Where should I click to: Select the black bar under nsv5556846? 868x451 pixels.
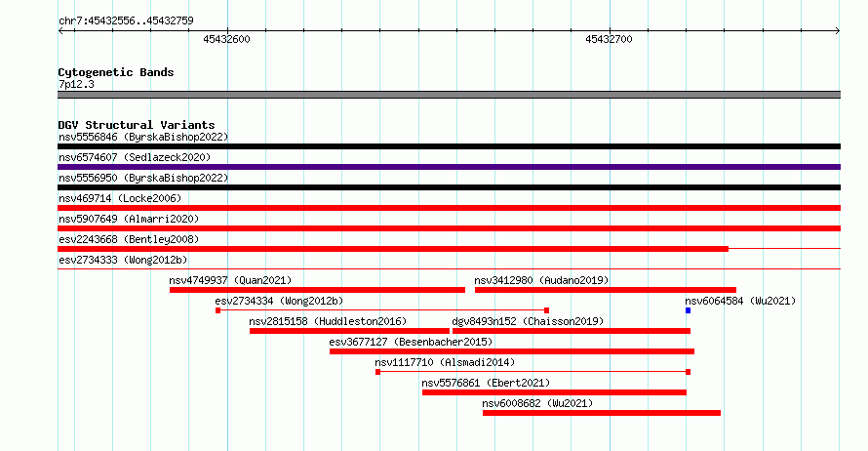(449, 146)
